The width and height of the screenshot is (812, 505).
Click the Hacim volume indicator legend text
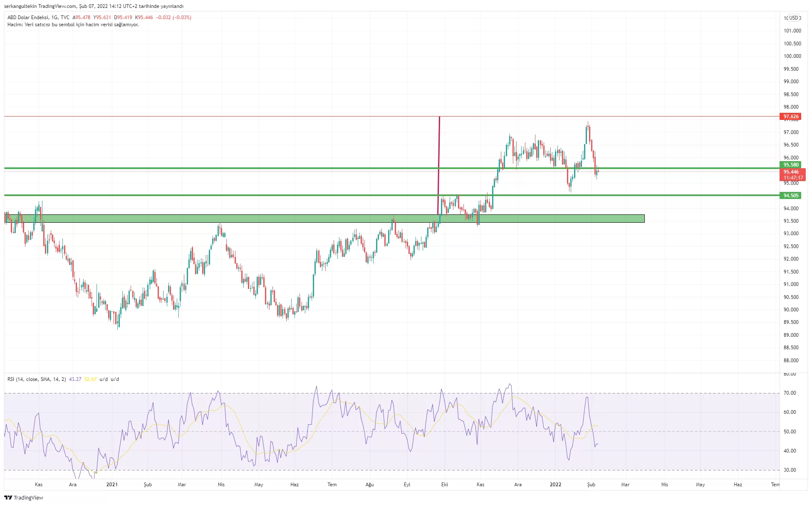pos(73,25)
